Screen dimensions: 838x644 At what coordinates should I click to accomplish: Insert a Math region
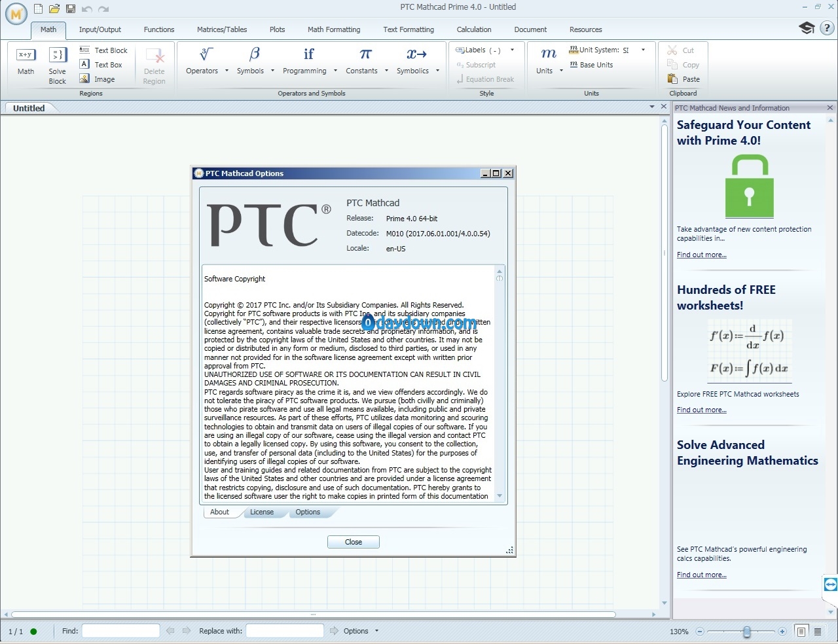(26, 62)
